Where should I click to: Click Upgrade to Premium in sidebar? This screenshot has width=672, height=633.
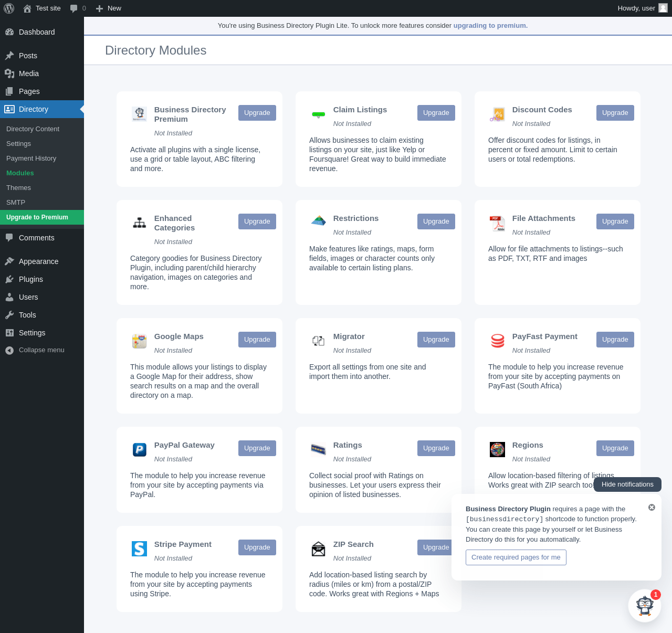tap(42, 217)
